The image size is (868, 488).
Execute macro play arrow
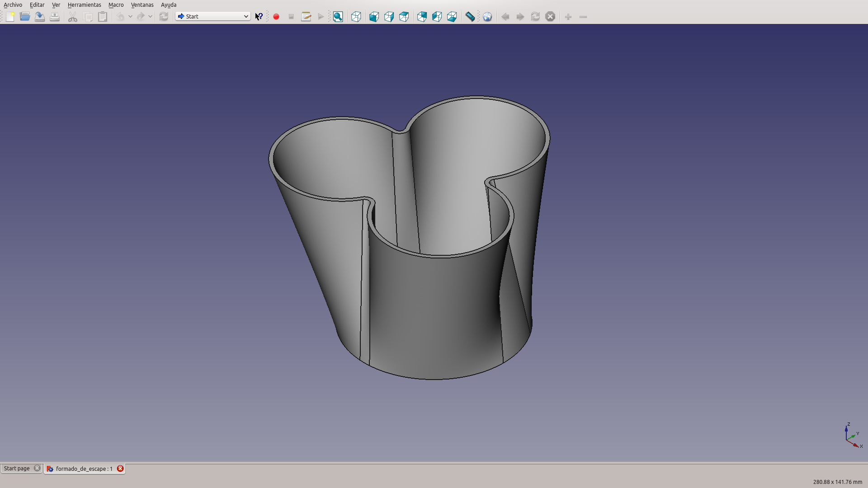coord(321,17)
